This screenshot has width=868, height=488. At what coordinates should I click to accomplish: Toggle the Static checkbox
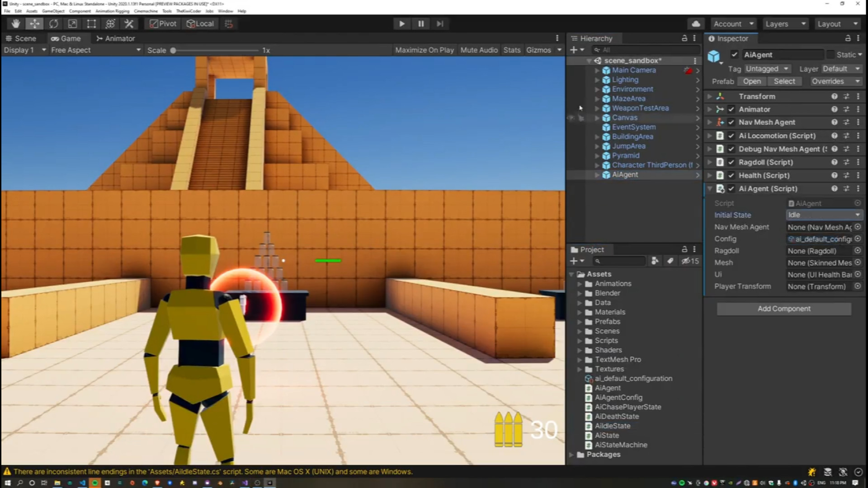(x=830, y=55)
